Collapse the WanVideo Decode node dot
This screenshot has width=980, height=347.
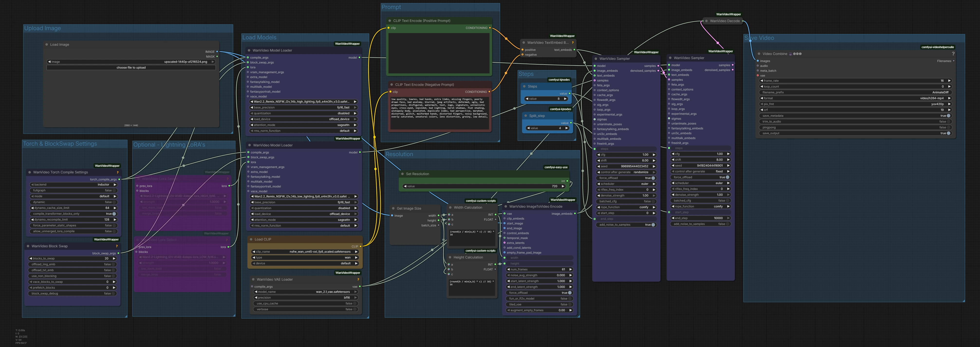coord(707,21)
